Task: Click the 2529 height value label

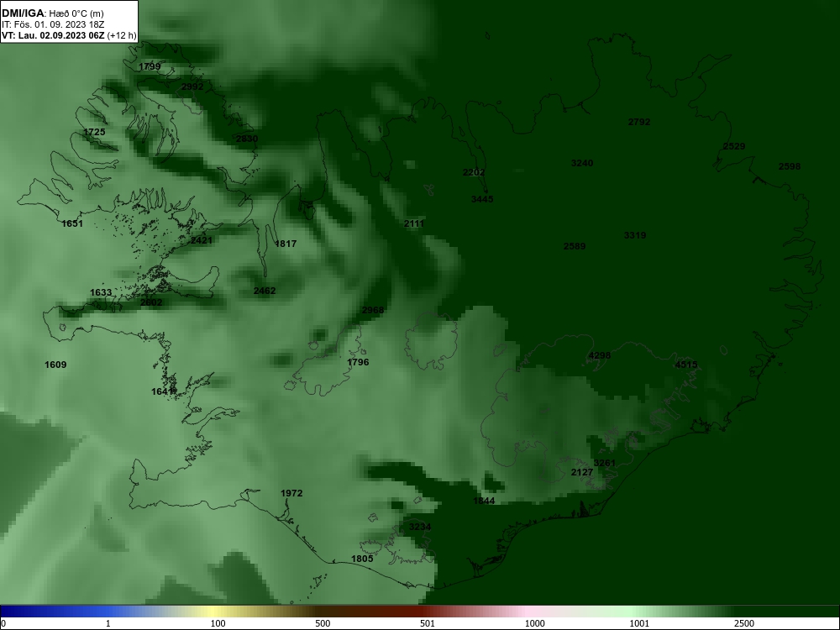Action: coord(734,146)
